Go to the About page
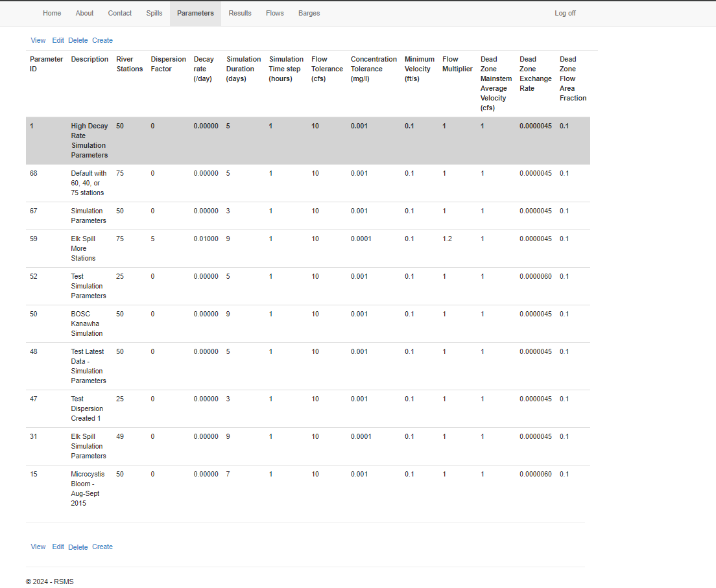 click(x=84, y=13)
